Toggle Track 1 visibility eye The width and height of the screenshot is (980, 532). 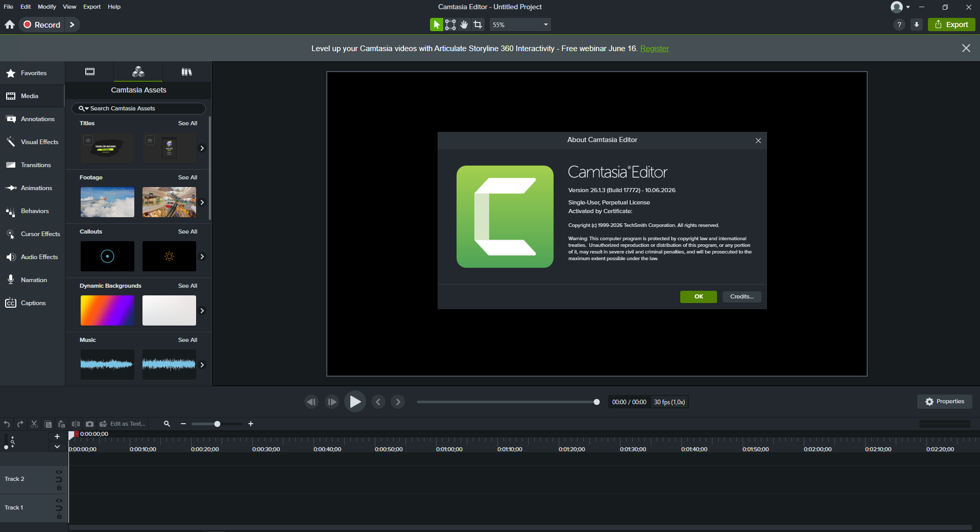[59, 501]
